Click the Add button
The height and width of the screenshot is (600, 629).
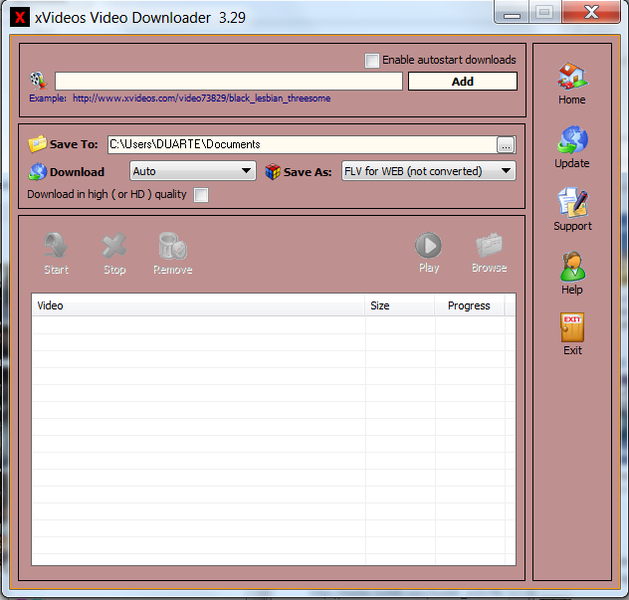point(463,81)
